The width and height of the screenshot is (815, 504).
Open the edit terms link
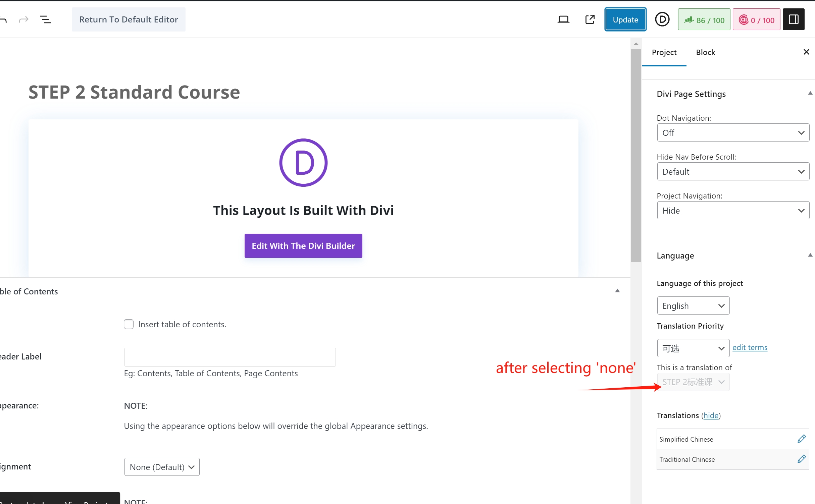click(x=750, y=347)
